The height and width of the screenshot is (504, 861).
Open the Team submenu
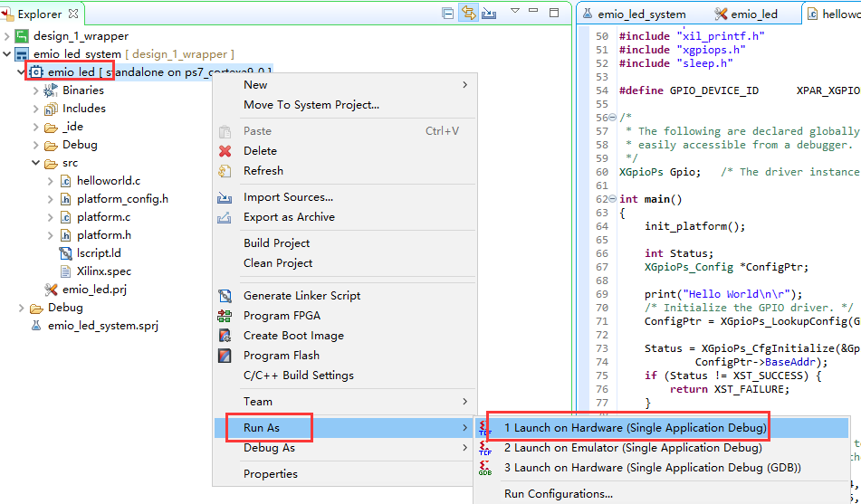coord(344,402)
